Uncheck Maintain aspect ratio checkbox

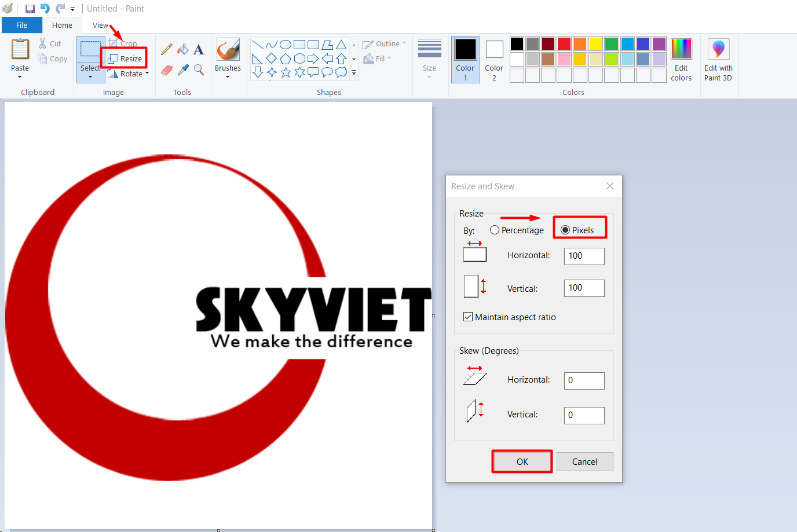468,317
